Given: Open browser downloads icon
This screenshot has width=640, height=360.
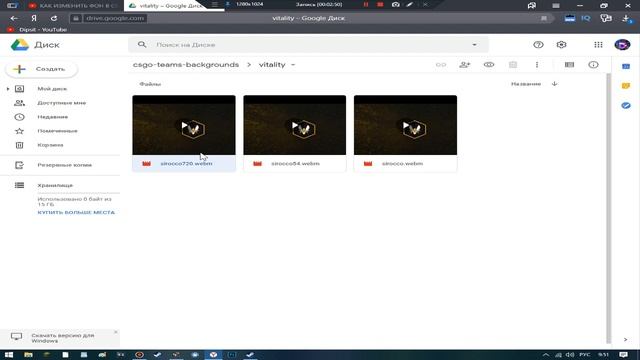Looking at the screenshot, I should point(627,18).
